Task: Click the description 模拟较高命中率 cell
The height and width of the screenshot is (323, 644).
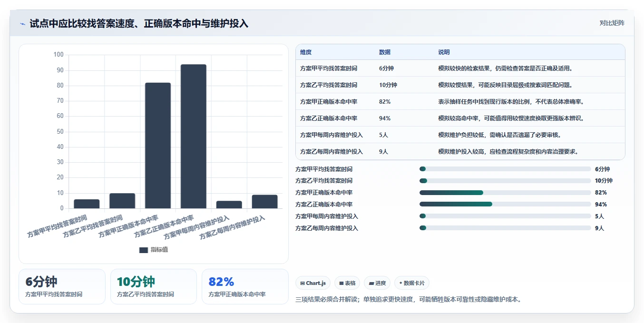Action: pyautogui.click(x=511, y=118)
